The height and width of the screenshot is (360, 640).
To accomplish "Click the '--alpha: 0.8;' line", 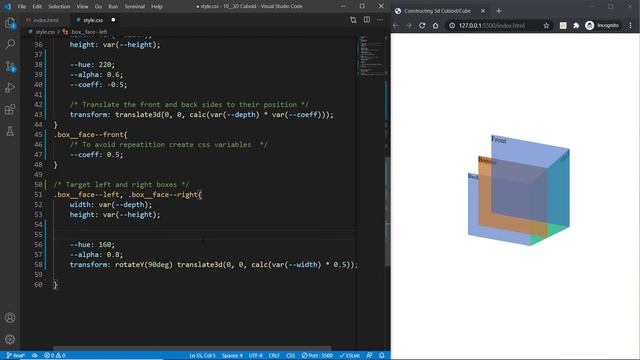I will [96, 255].
